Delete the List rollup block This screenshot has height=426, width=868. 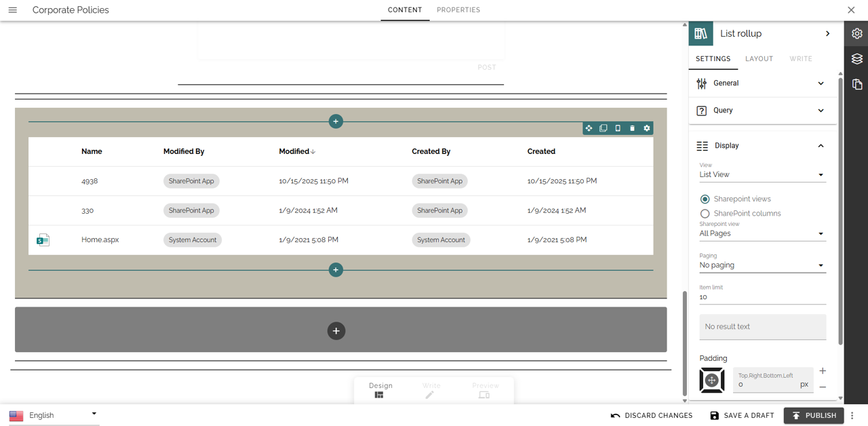[x=632, y=128]
